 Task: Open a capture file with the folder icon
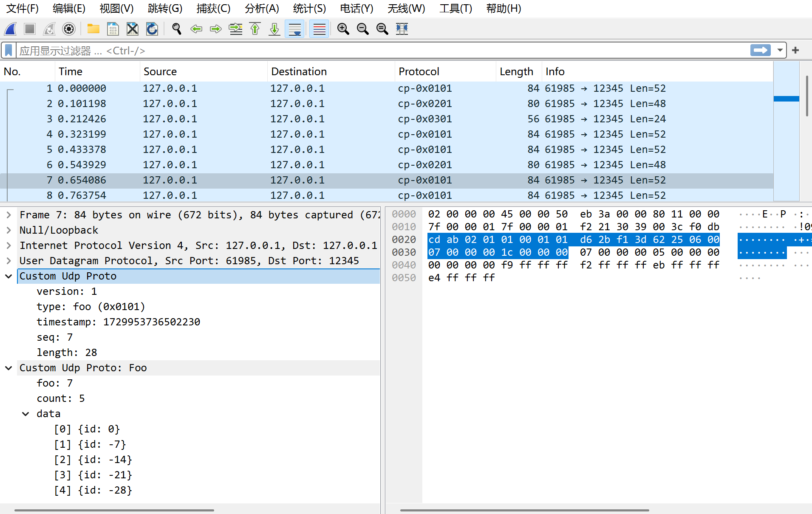tap(93, 29)
